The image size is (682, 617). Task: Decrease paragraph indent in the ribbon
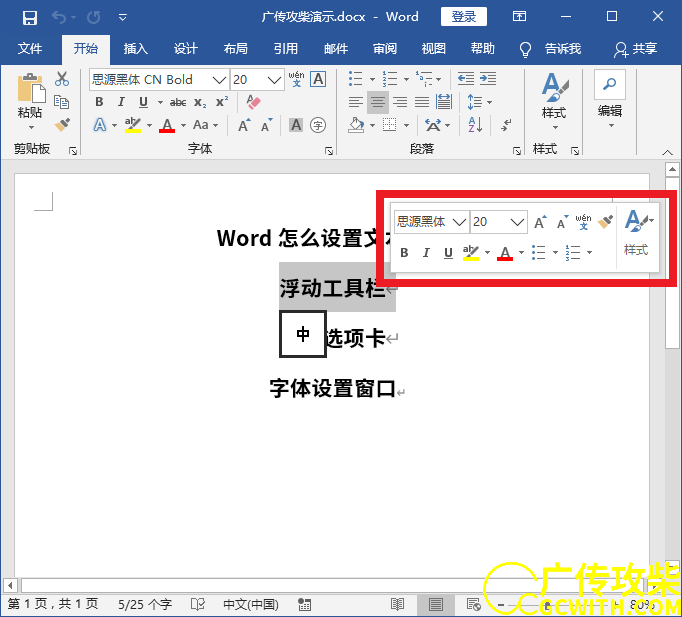click(x=466, y=79)
